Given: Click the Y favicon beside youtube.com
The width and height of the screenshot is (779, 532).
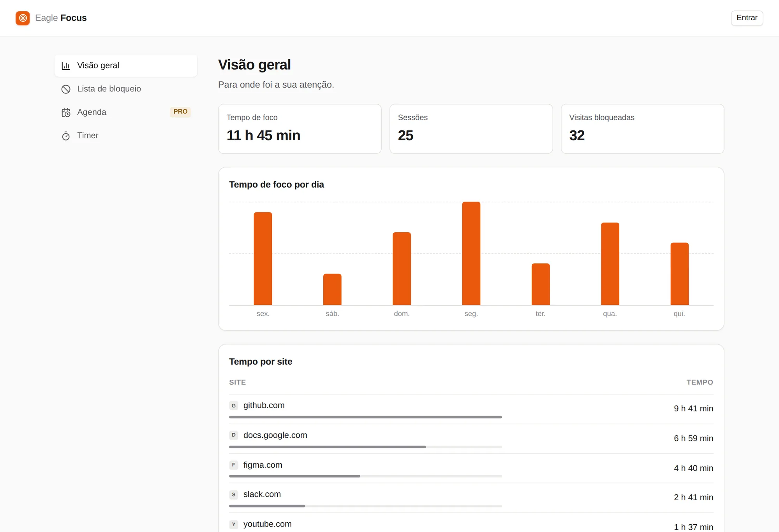Looking at the screenshot, I should (234, 524).
